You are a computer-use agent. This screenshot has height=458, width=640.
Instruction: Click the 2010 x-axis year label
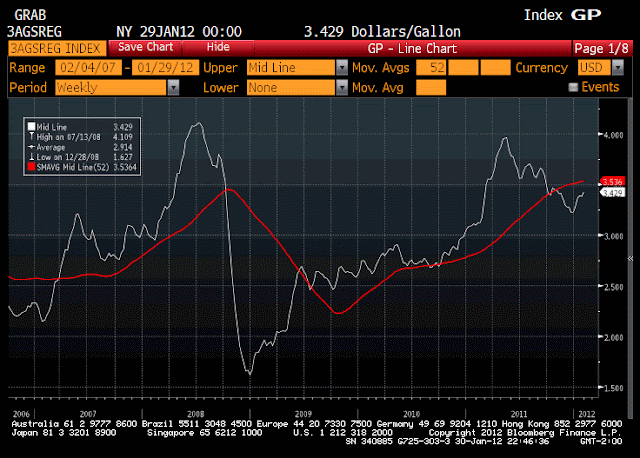[411, 414]
